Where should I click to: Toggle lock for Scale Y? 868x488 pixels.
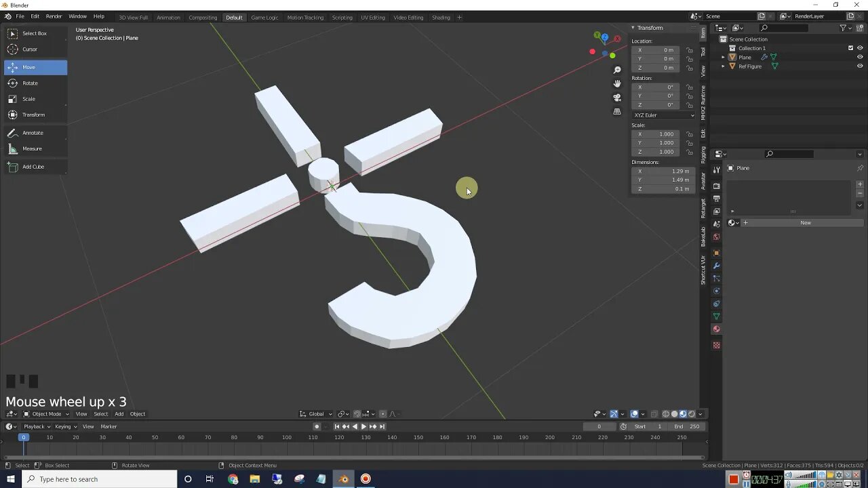(x=689, y=143)
